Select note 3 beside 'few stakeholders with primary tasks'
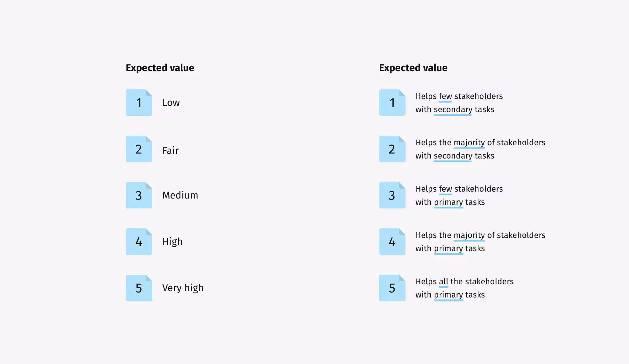Image resolution: width=629 pixels, height=364 pixels. pos(392,195)
